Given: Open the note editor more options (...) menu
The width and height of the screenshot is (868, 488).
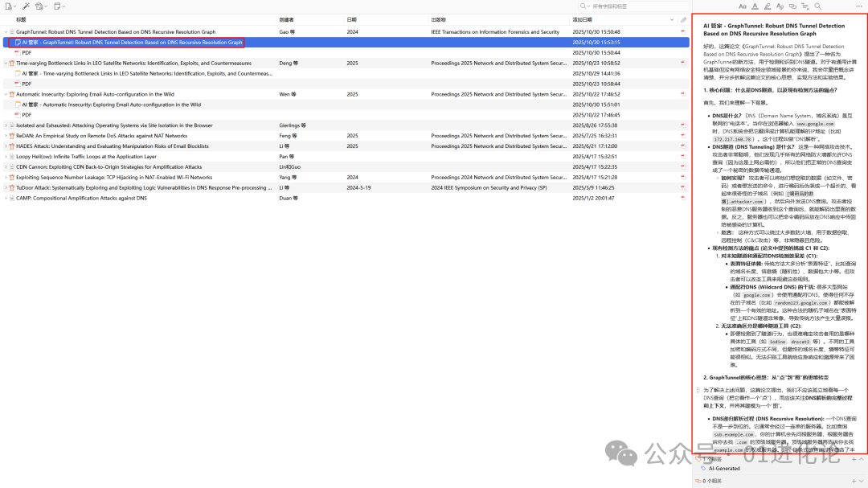Looking at the screenshot, I should [x=858, y=6].
